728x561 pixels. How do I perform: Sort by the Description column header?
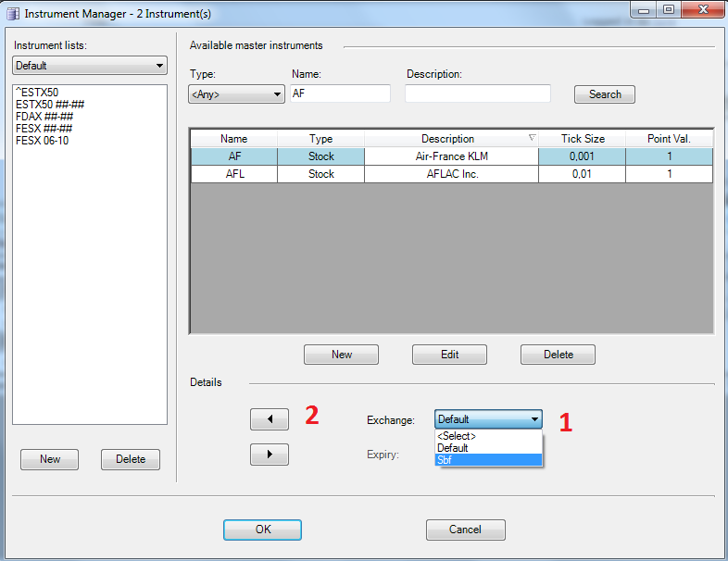click(x=451, y=139)
